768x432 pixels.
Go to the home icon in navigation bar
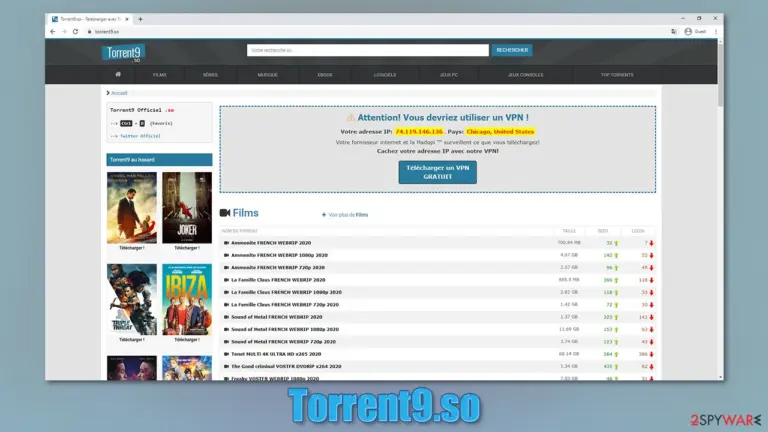[118, 74]
